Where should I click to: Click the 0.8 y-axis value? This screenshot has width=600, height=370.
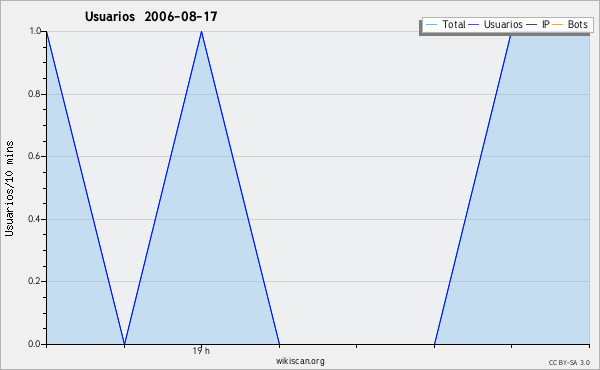point(34,94)
